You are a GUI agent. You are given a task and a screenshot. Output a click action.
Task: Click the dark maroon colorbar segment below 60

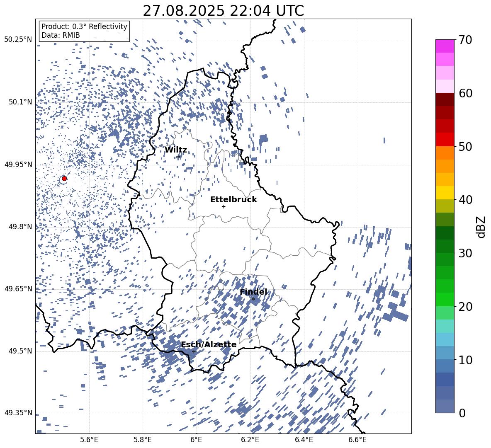tap(445, 99)
